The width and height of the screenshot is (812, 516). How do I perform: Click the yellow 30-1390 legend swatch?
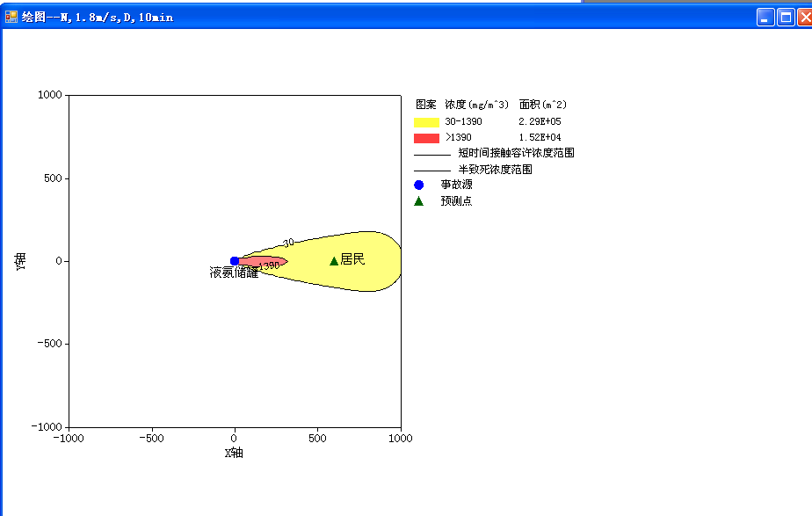click(427, 122)
